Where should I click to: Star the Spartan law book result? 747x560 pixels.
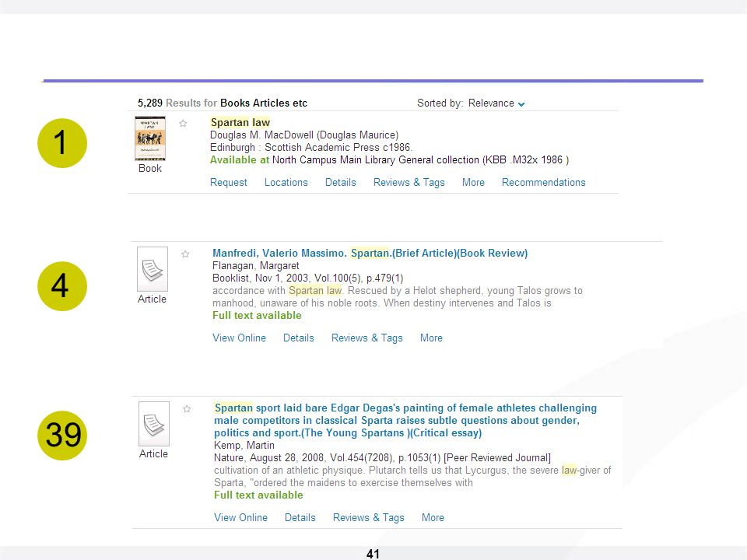[183, 124]
